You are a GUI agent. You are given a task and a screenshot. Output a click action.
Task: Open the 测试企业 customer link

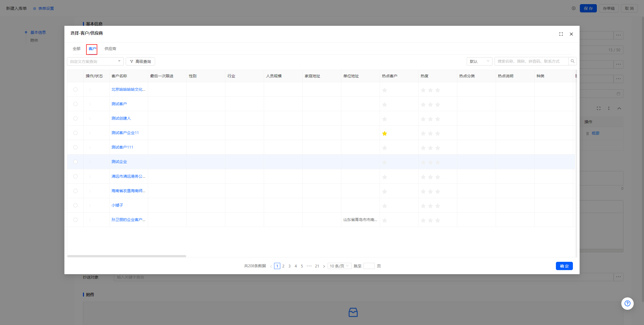(119, 162)
